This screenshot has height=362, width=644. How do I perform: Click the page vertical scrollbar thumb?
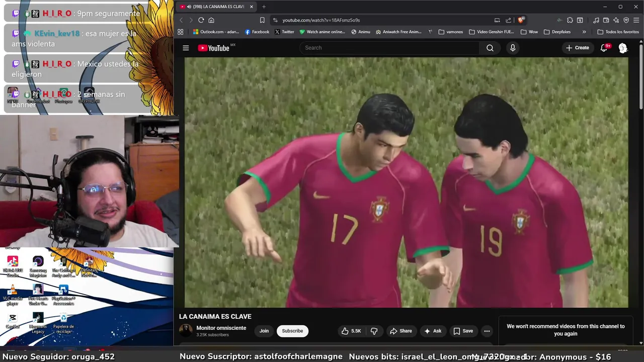[x=641, y=77]
